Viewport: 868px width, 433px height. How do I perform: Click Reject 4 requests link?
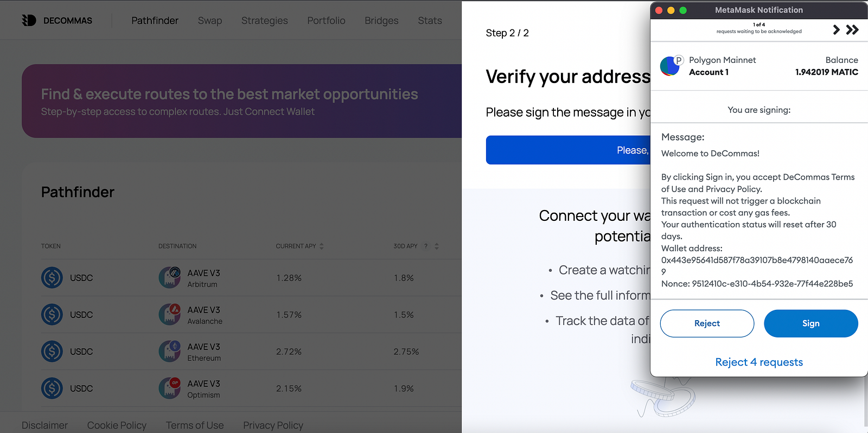click(x=759, y=362)
